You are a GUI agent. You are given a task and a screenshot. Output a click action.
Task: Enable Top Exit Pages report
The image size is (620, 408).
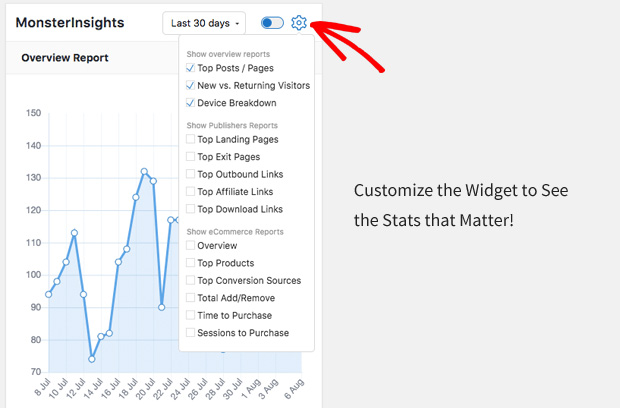tap(190, 157)
